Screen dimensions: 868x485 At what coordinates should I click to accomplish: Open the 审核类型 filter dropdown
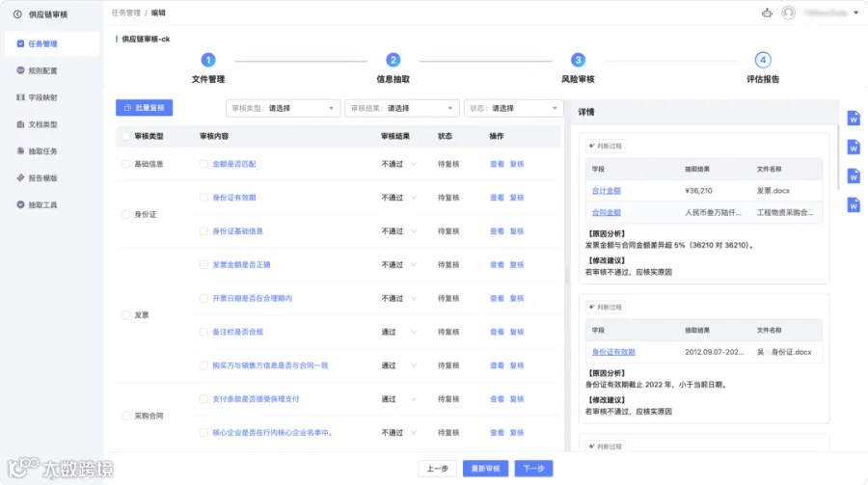(283, 109)
